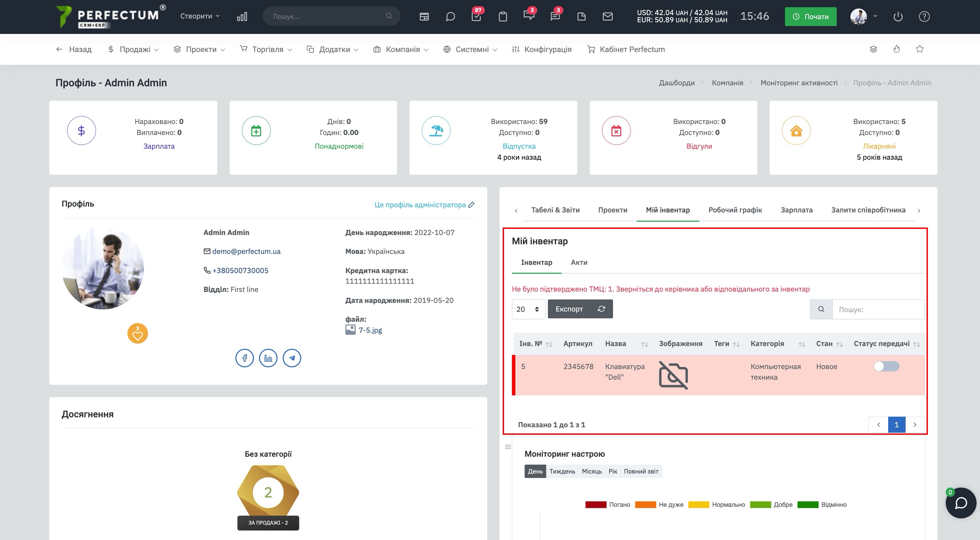The image size is (980, 540).
Task: Click the green Почати button
Action: tap(810, 16)
